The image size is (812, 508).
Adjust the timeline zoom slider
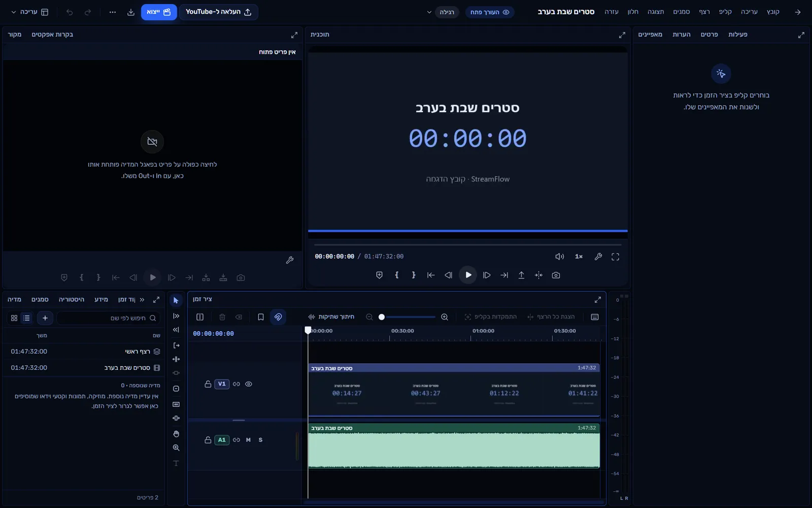point(408,317)
